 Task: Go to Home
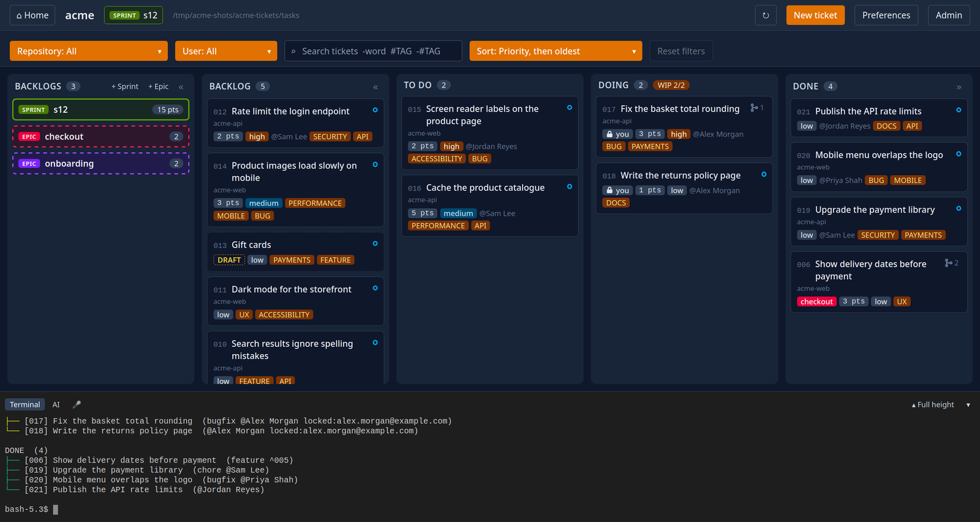pos(32,15)
